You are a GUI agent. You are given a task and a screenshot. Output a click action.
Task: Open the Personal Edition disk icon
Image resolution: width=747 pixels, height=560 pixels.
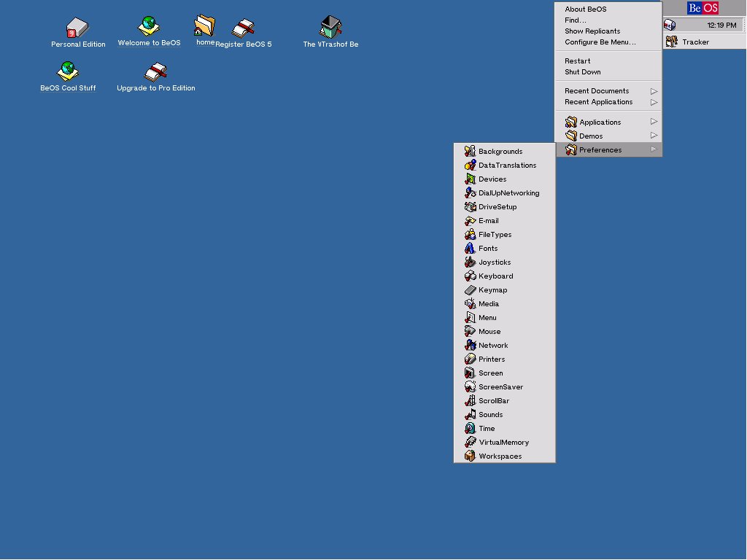[x=77, y=29]
